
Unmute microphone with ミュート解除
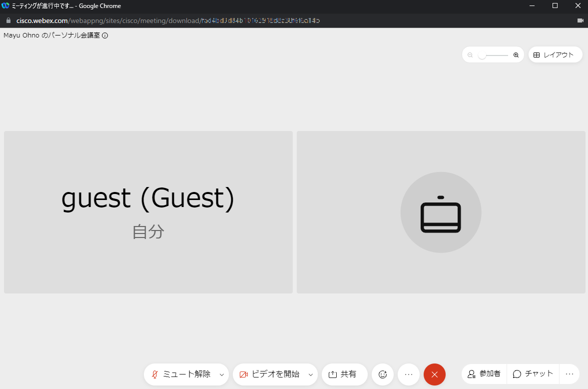pos(181,374)
